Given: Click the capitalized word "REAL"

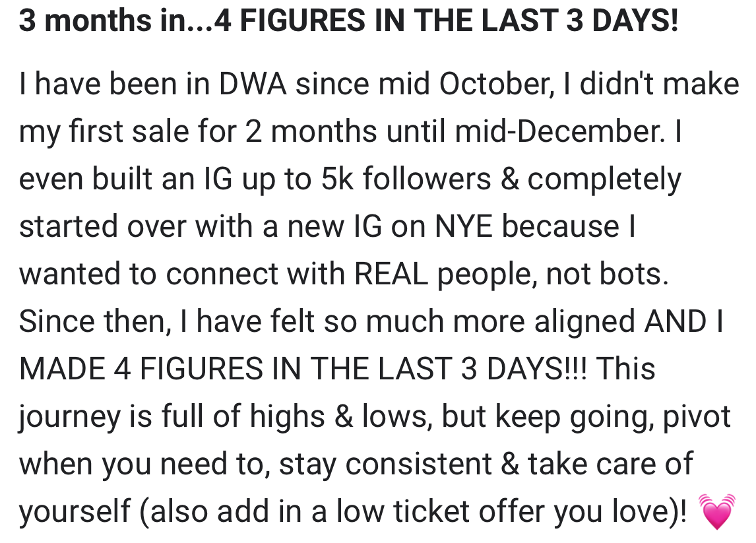Looking at the screenshot, I should (x=391, y=273).
